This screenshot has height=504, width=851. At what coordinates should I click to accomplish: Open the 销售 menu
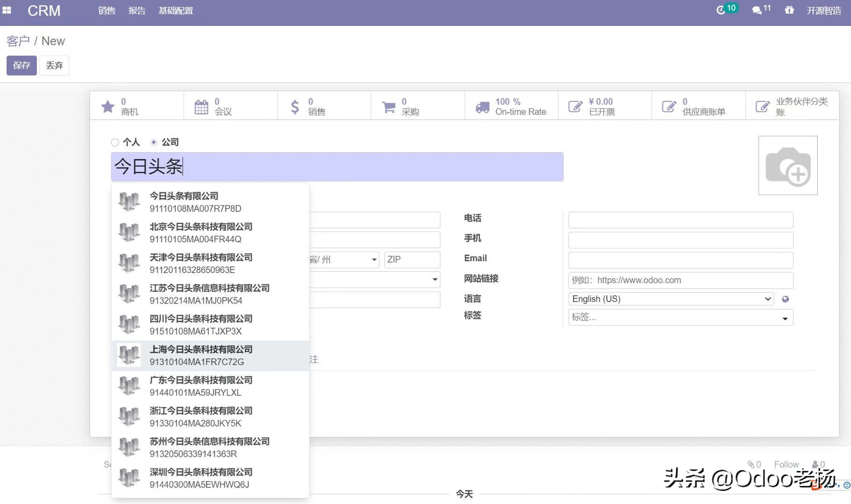pyautogui.click(x=106, y=10)
